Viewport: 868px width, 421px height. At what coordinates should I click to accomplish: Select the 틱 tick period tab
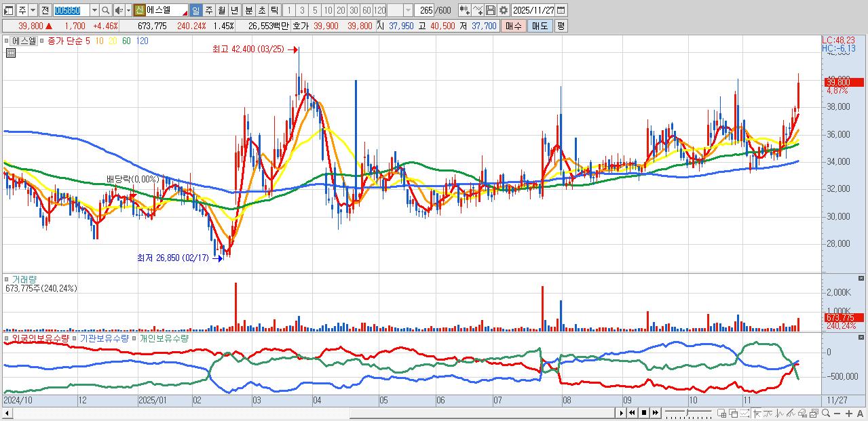(x=274, y=10)
